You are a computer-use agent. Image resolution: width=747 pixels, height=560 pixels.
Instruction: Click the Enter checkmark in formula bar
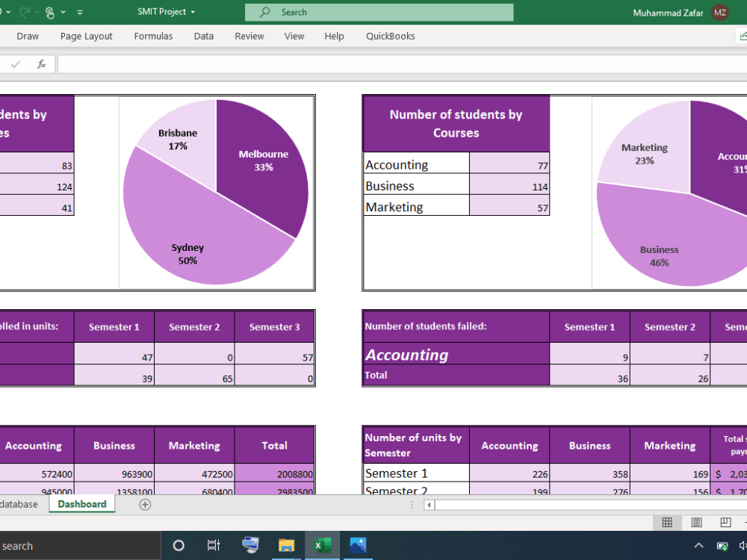(x=15, y=63)
